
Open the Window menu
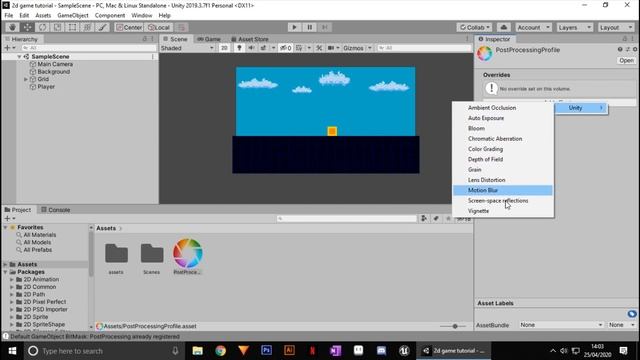[142, 16]
